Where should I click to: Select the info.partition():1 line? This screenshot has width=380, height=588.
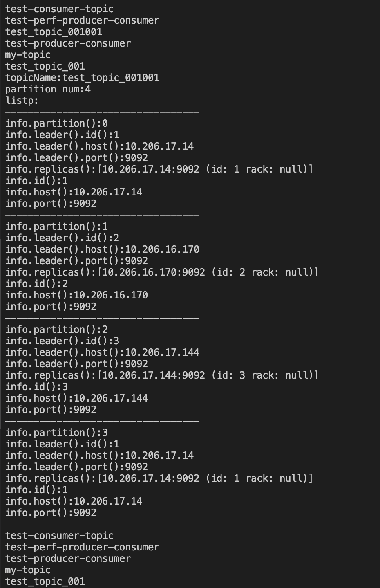point(56,227)
